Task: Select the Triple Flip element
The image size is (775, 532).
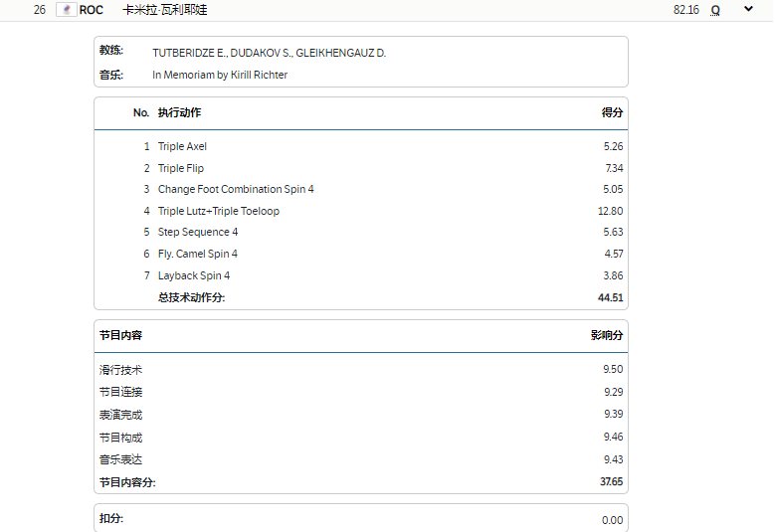Action: [x=181, y=168]
